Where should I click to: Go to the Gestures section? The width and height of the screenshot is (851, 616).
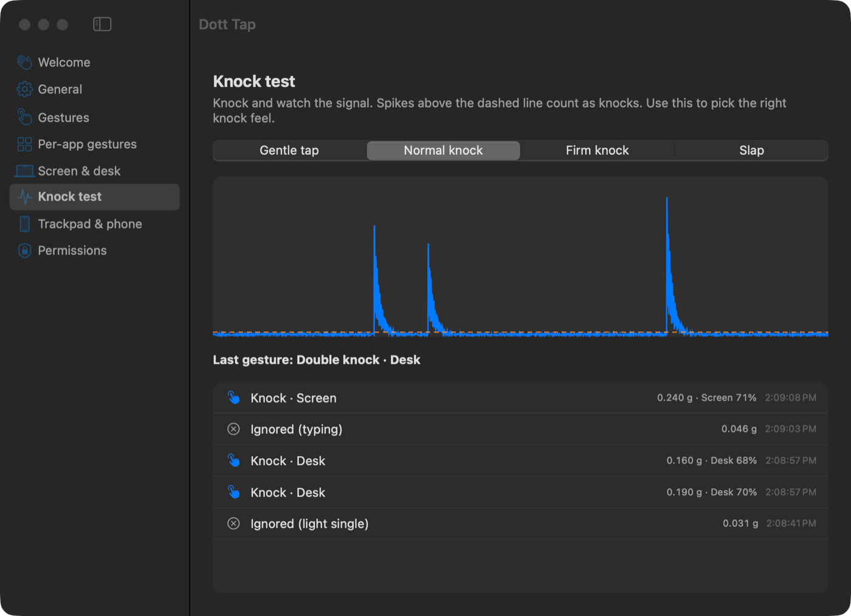pos(95,117)
